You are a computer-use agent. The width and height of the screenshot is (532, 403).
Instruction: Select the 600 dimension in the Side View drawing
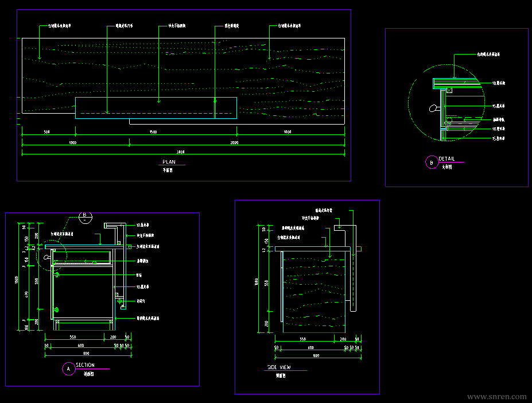point(311,347)
